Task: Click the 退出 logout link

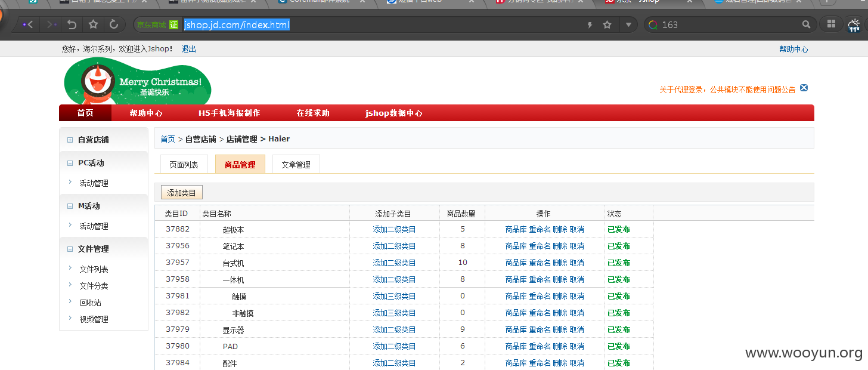Action: pyautogui.click(x=189, y=49)
